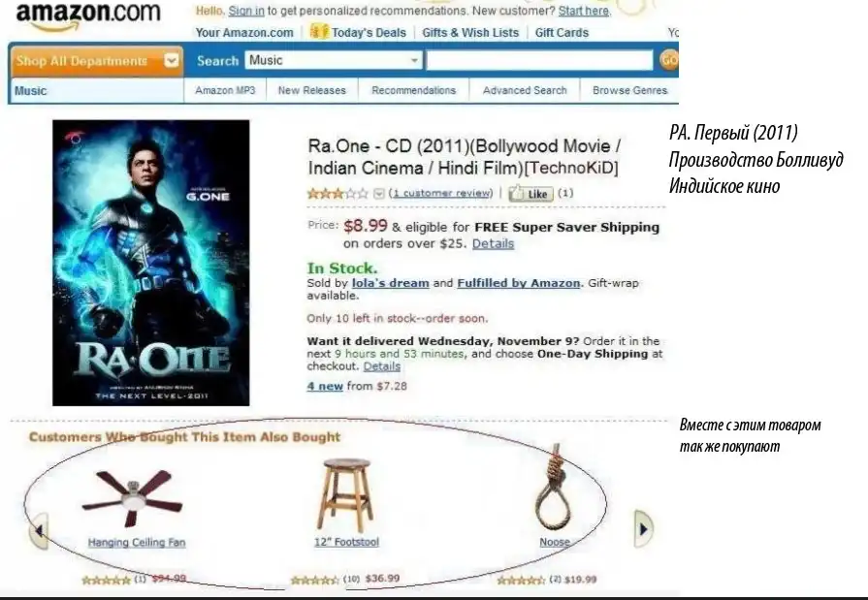The image size is (868, 600).
Task: Switch to the Amazon MP3 tab
Action: [225, 90]
